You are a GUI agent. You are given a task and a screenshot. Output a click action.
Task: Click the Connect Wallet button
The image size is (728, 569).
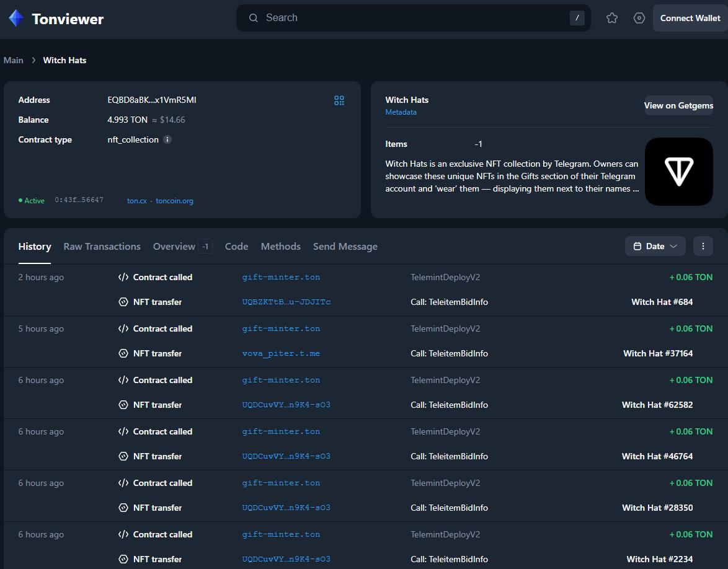(x=690, y=18)
